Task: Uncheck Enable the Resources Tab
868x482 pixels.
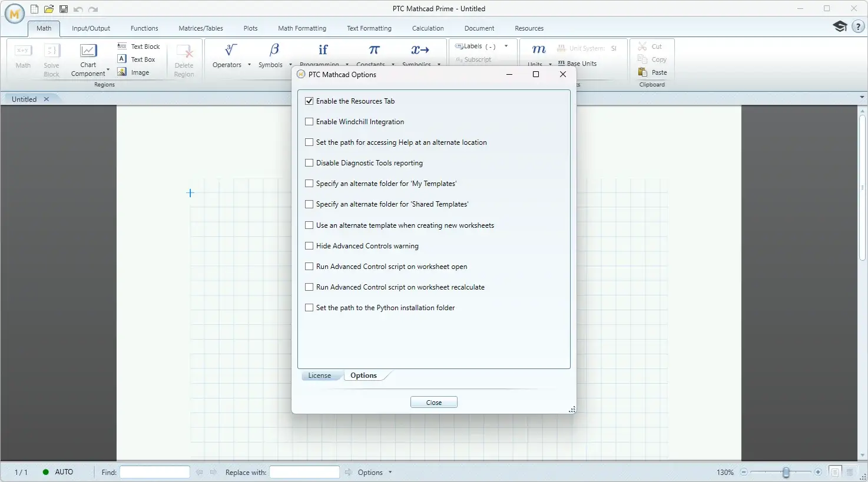Action: tap(309, 101)
